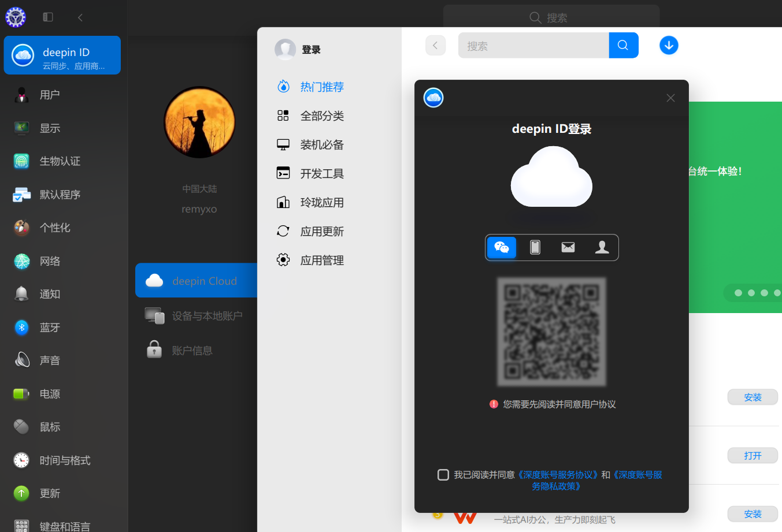Click blue magnifier search button in App Store
782x532 pixels.
click(623, 46)
